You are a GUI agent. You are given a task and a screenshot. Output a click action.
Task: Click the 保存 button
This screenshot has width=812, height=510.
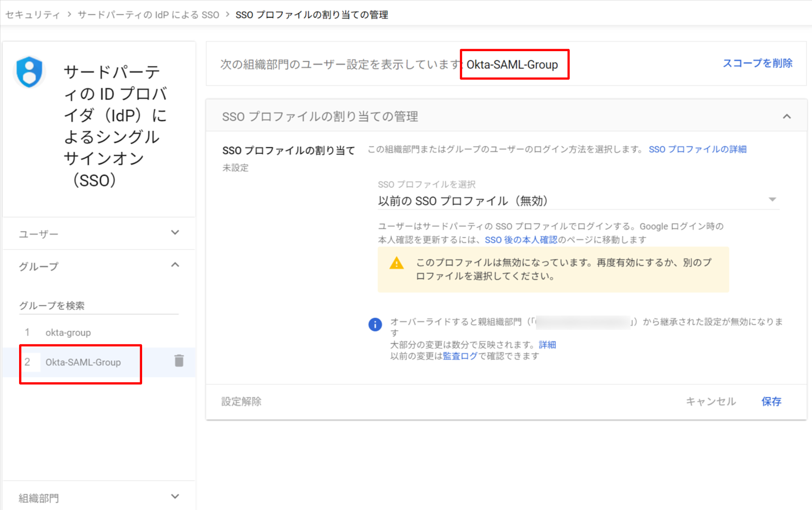tap(771, 401)
